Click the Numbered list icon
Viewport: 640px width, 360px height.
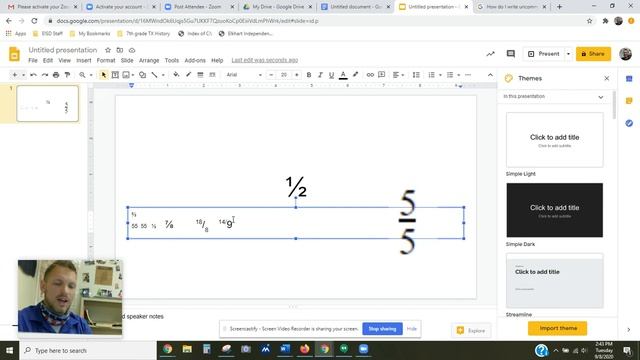click(431, 75)
